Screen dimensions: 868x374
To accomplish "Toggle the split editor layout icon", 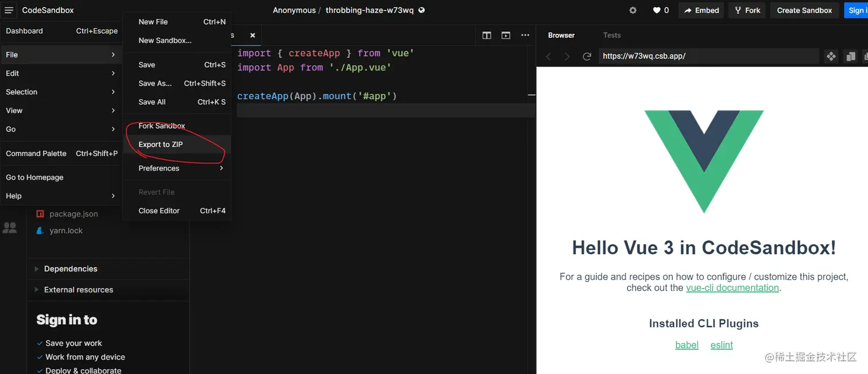I will click(x=487, y=36).
